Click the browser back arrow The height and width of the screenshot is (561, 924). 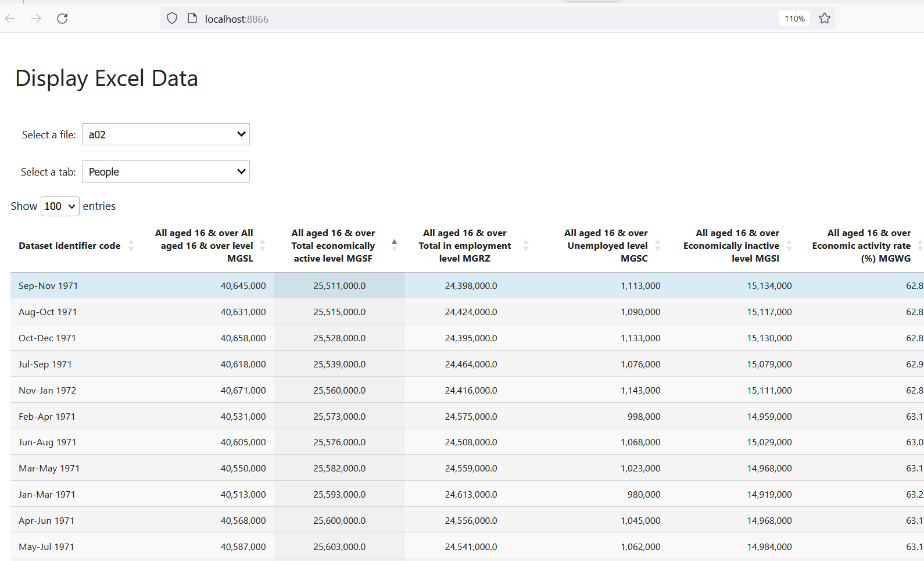[x=10, y=19]
